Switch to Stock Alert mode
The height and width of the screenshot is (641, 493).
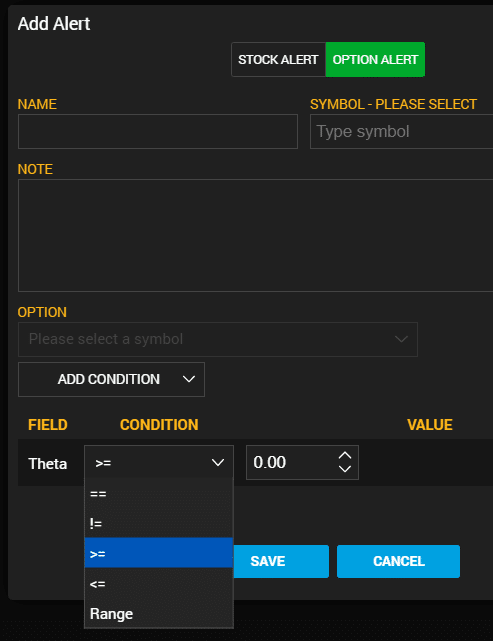coord(278,60)
